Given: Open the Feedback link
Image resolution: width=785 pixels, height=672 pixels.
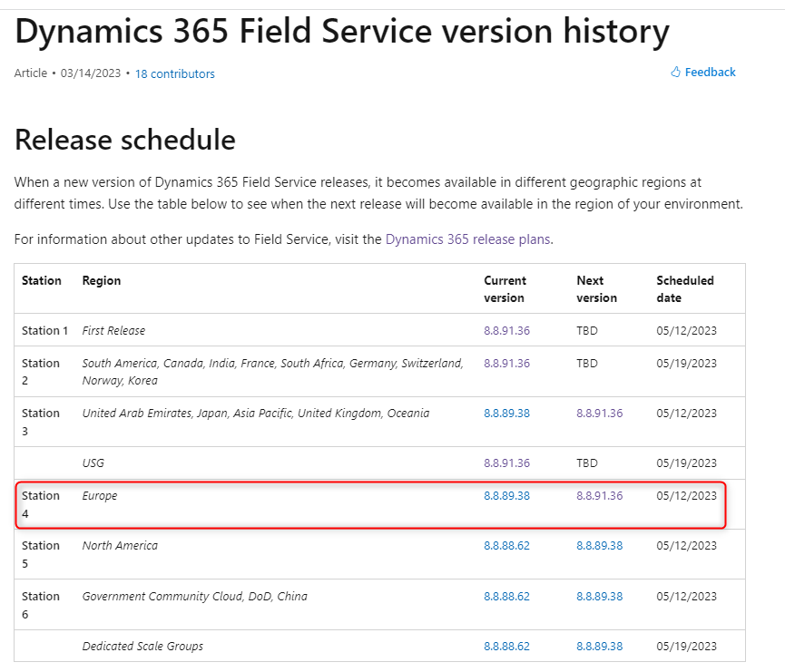Looking at the screenshot, I should coord(710,73).
